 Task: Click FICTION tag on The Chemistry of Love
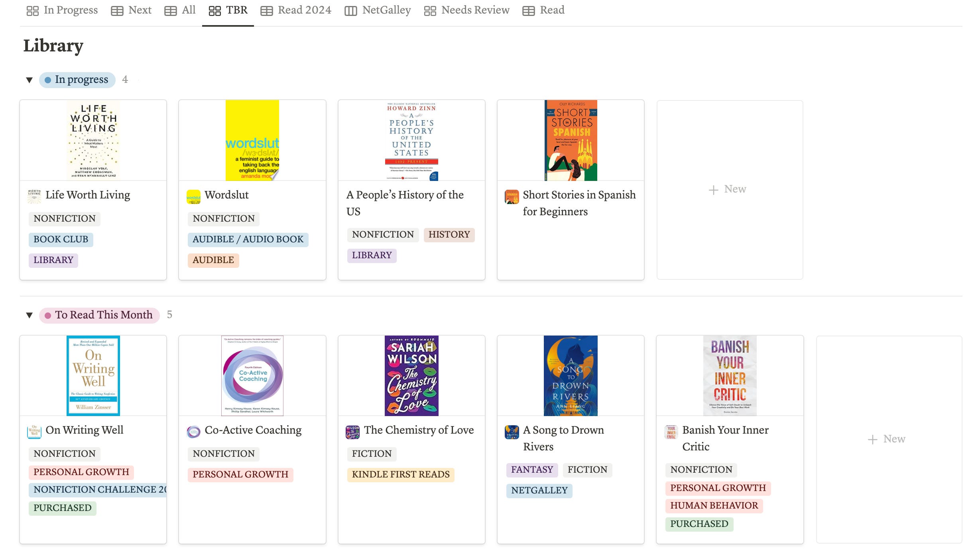pos(372,454)
